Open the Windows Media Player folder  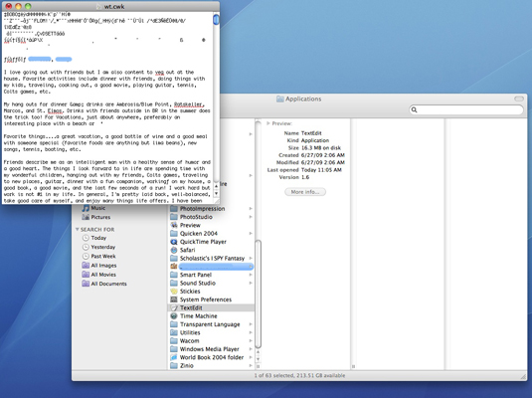(x=210, y=349)
